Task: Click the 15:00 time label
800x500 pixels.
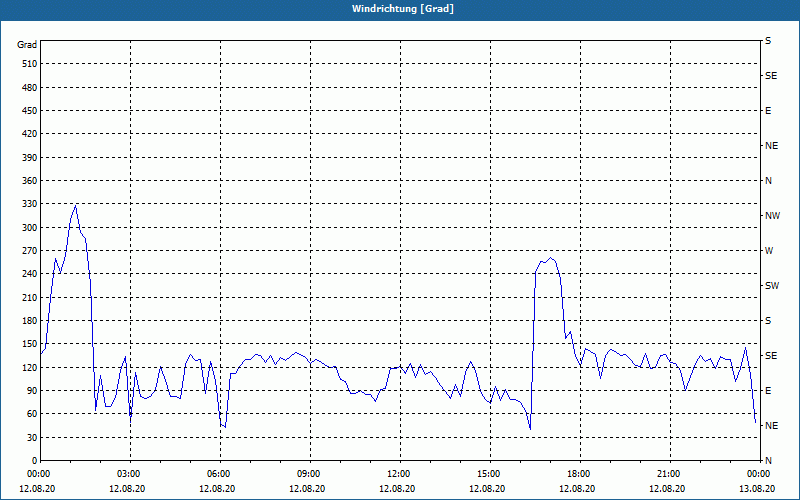Action: pos(490,474)
